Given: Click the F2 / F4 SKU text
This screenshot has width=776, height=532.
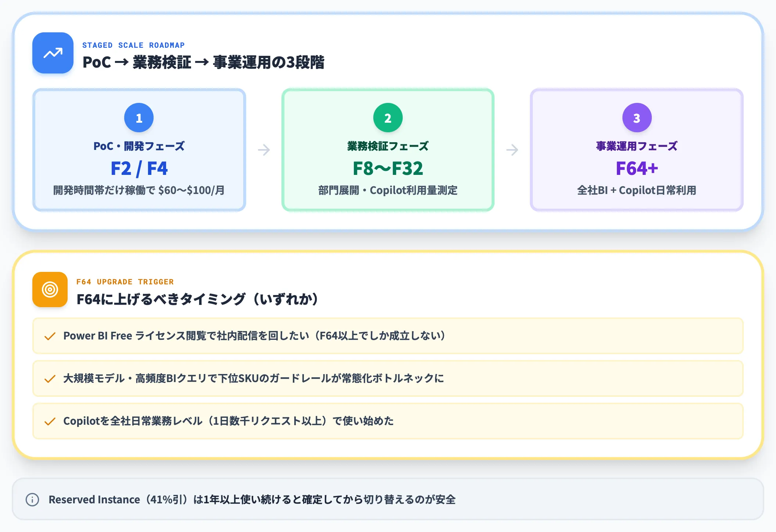Looking at the screenshot, I should click(x=139, y=169).
